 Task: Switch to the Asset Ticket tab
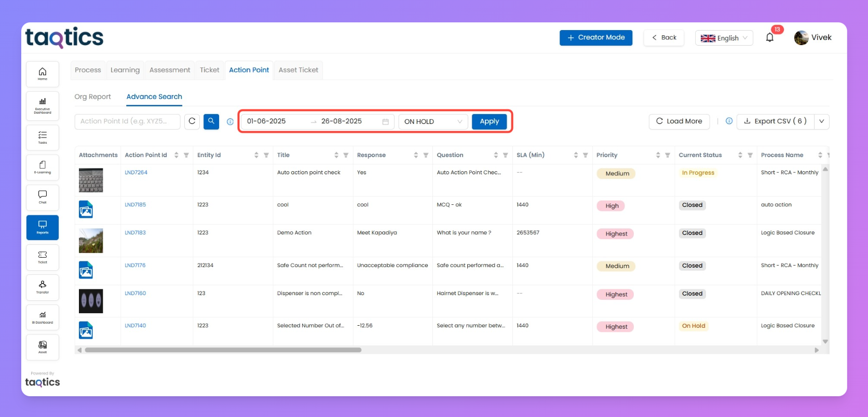click(x=298, y=70)
